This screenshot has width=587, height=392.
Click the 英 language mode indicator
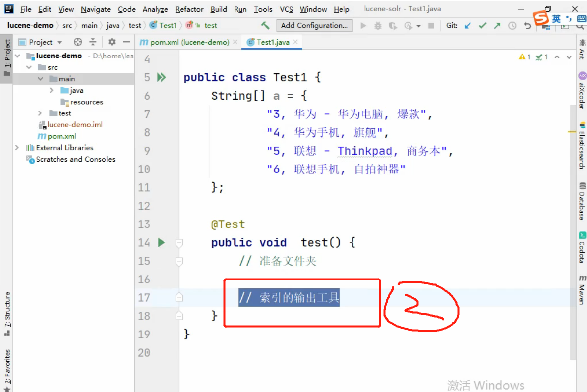click(x=556, y=19)
